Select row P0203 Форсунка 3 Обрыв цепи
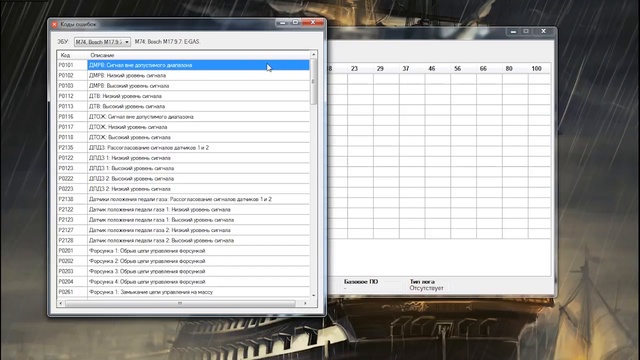 pos(183,271)
